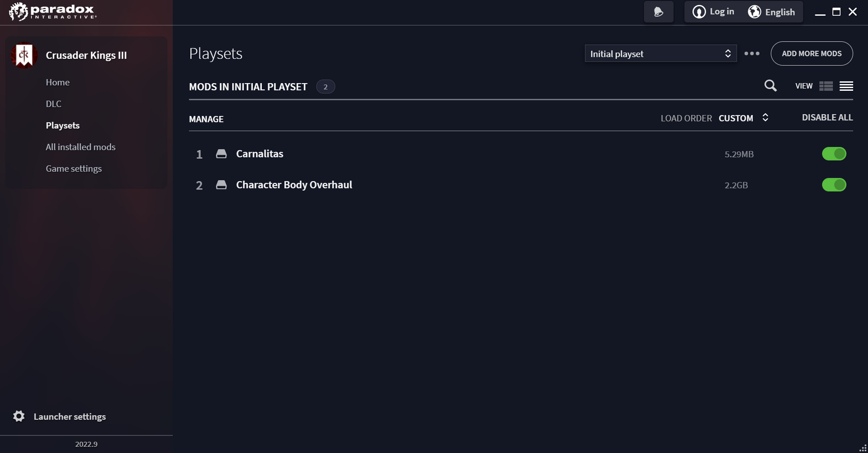868x453 pixels.
Task: Click load position number 1
Action: (x=199, y=154)
